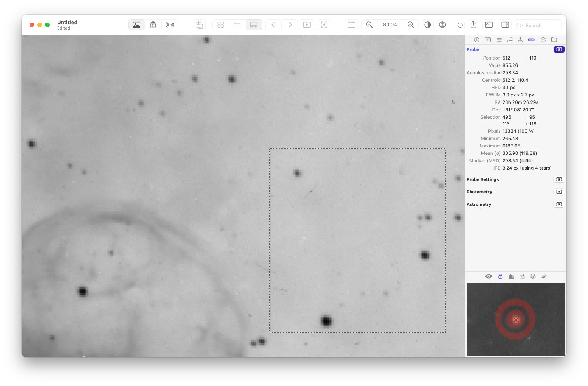588x386 pixels.
Task: Open the layers stack inspector tab
Action: click(543, 40)
